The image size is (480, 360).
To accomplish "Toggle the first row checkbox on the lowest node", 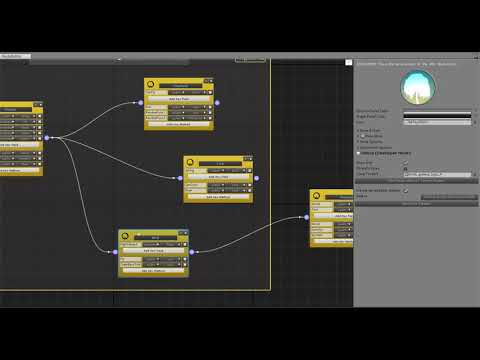I will point(185,244).
